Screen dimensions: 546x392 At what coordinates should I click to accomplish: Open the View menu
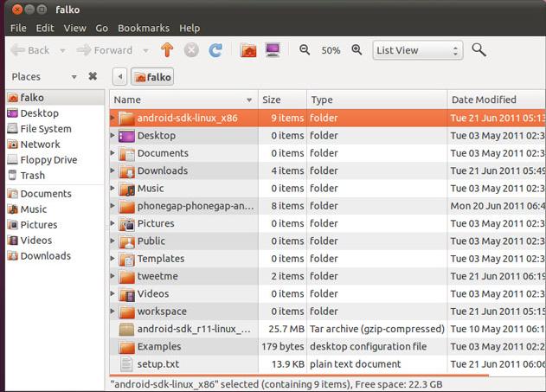click(74, 28)
